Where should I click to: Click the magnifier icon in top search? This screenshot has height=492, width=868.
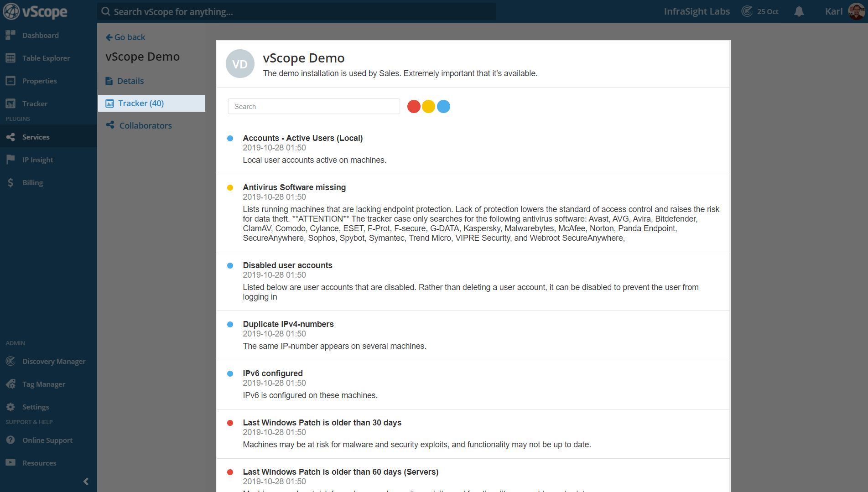click(106, 11)
